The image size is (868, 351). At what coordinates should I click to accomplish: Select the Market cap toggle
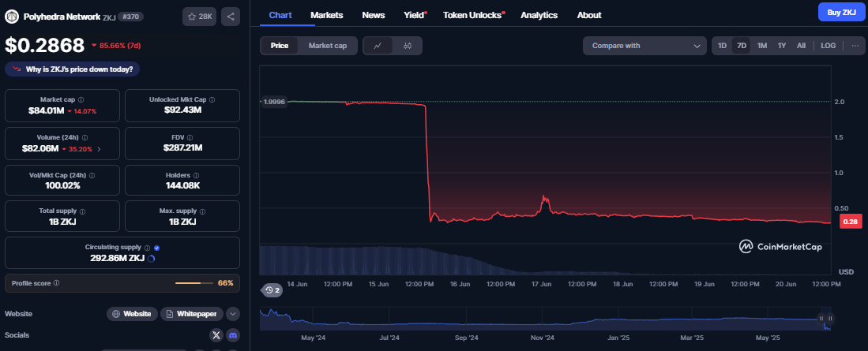[x=328, y=46]
